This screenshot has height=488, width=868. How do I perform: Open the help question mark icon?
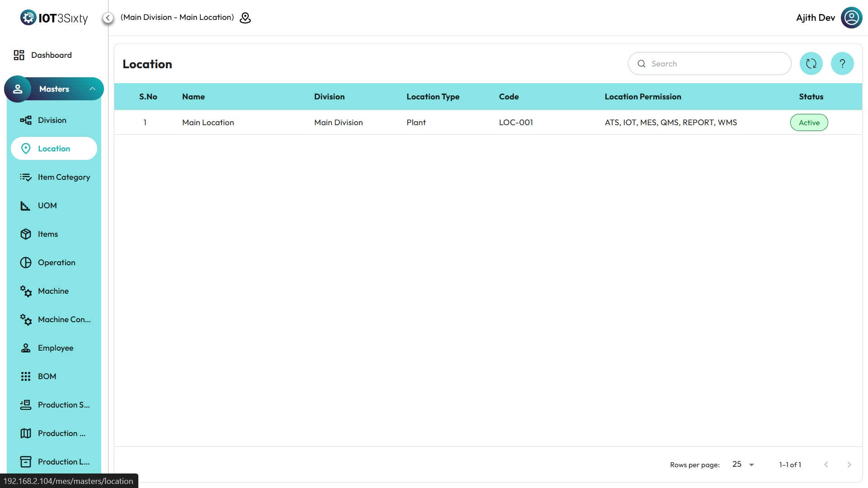[842, 64]
